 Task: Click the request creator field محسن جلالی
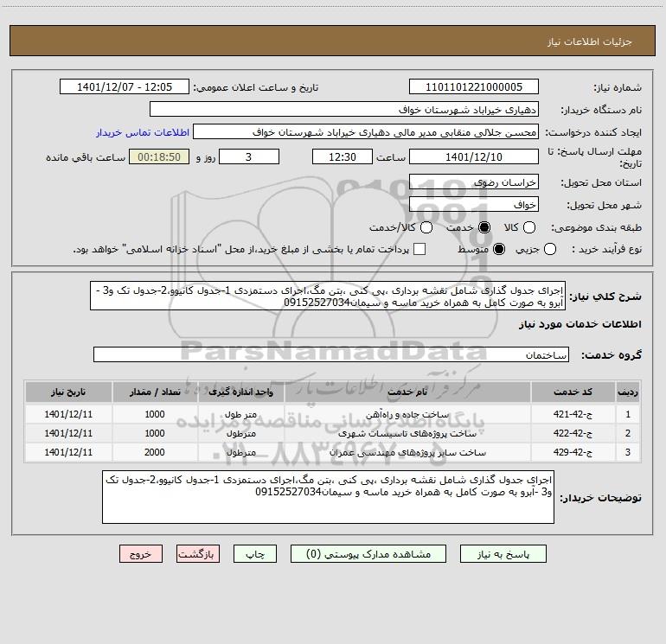pyautogui.click(x=366, y=132)
